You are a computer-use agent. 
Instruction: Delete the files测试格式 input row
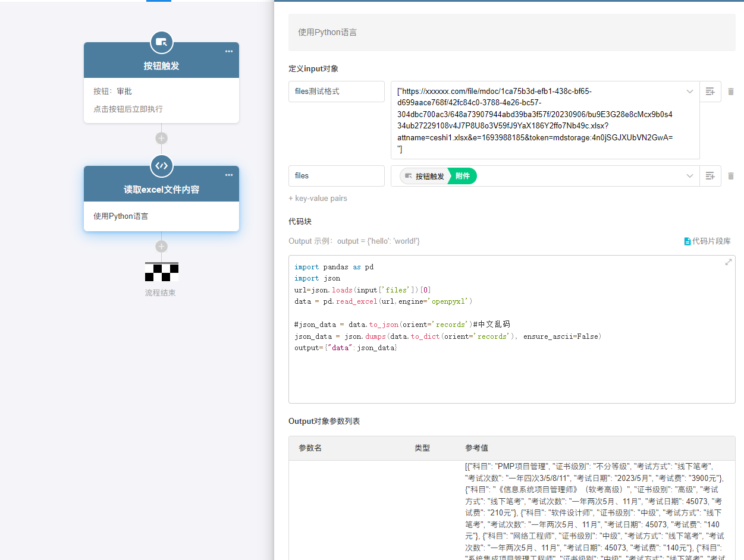[x=731, y=92]
